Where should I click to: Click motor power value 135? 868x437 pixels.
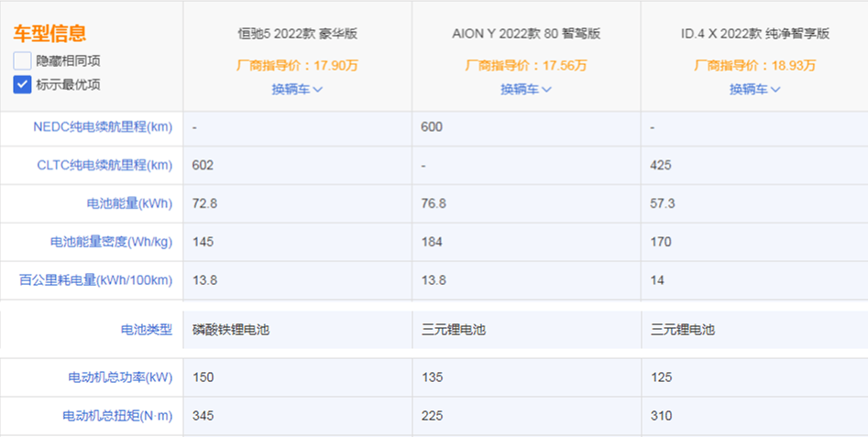432,377
